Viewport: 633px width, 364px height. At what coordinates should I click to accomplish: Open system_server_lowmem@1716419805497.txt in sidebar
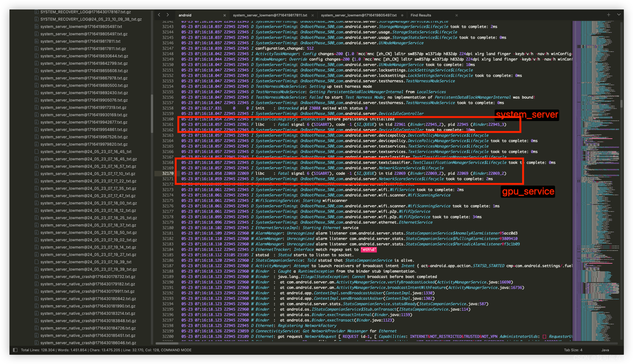pyautogui.click(x=81, y=27)
